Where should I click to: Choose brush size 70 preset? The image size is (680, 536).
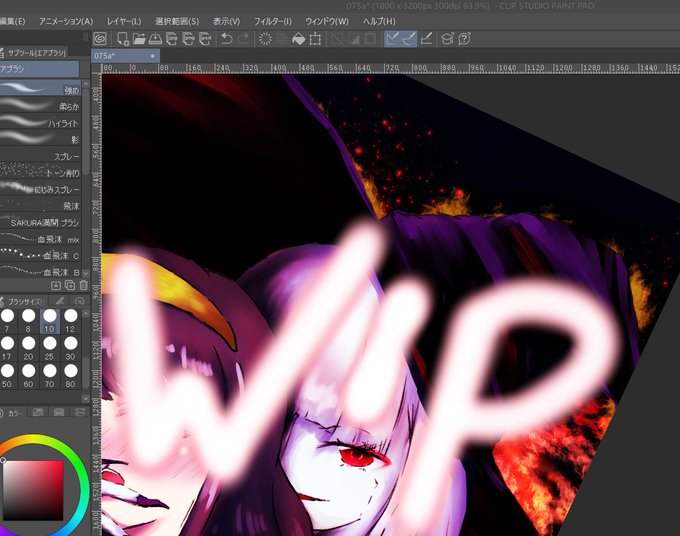click(49, 376)
